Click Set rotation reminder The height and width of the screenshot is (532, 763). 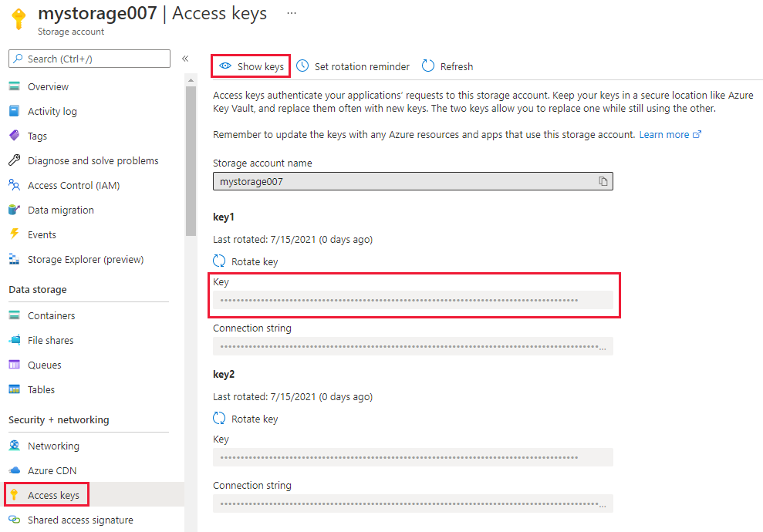pyautogui.click(x=362, y=66)
